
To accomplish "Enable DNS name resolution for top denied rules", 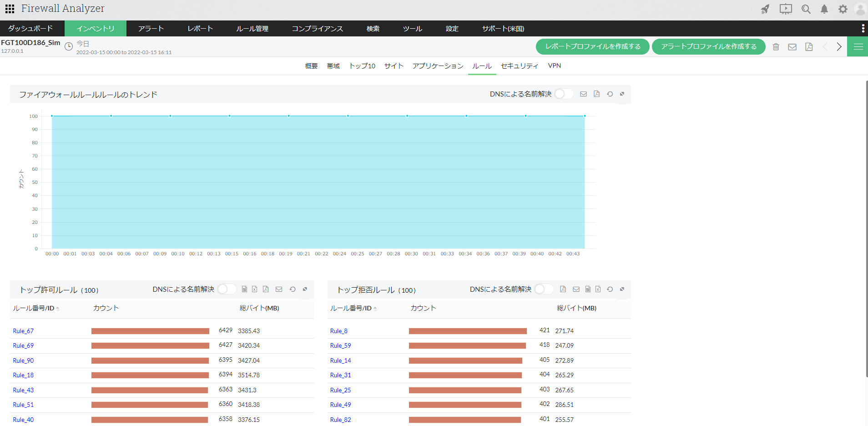I will coord(544,289).
